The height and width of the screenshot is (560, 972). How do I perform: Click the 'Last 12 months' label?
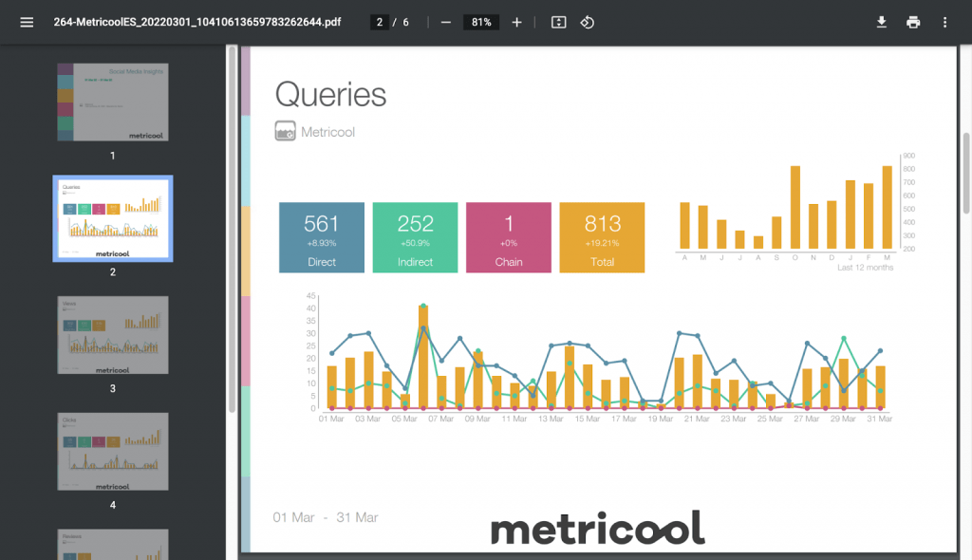click(x=866, y=268)
